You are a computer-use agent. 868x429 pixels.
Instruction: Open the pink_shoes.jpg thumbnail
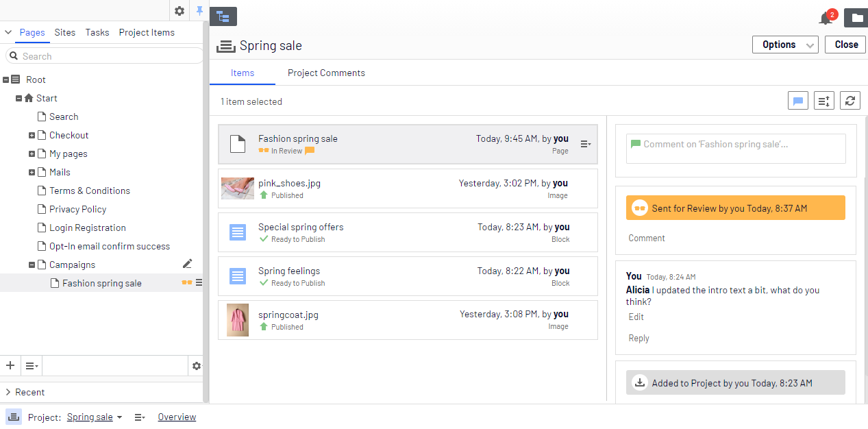(x=238, y=188)
